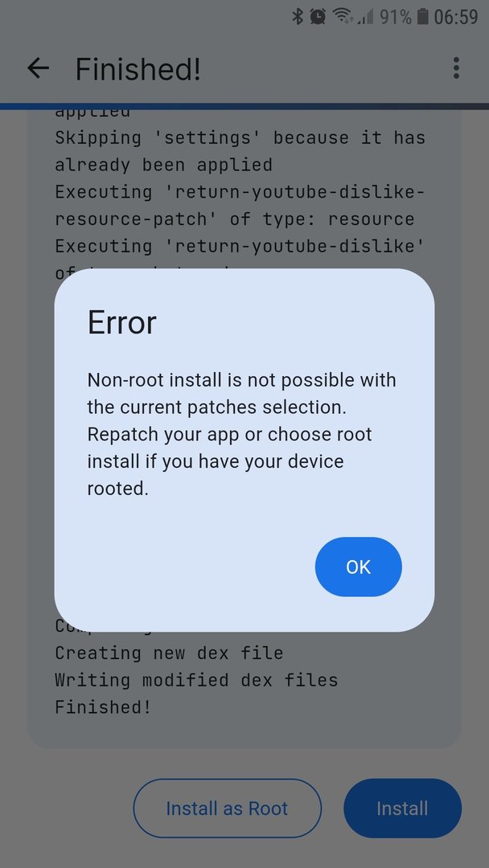Tap the battery icon in status bar
489x868 pixels.
pyautogui.click(x=423, y=17)
